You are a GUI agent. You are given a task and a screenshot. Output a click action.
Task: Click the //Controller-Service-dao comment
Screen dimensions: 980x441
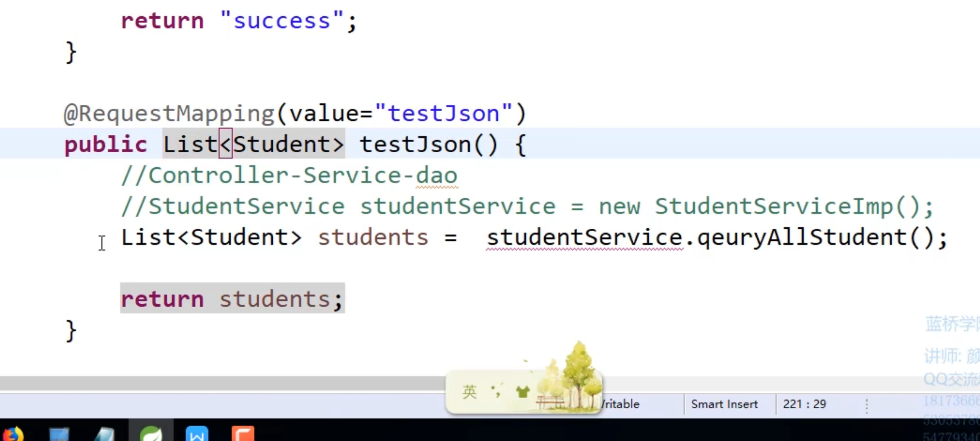point(290,176)
